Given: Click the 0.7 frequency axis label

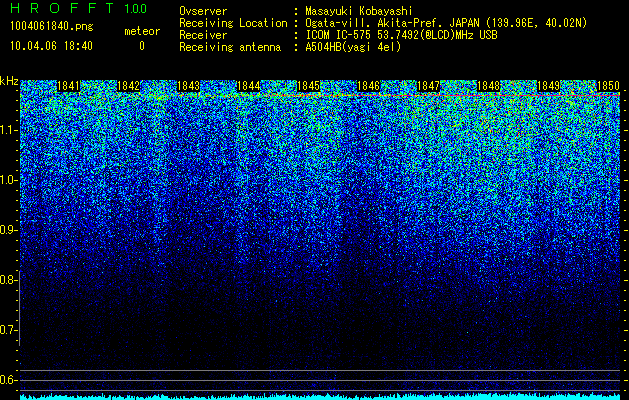Looking at the screenshot, I should pos(8,330).
